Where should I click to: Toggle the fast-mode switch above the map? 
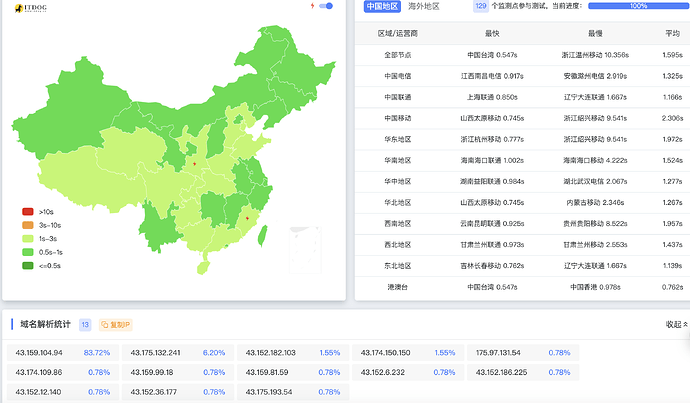pyautogui.click(x=326, y=6)
